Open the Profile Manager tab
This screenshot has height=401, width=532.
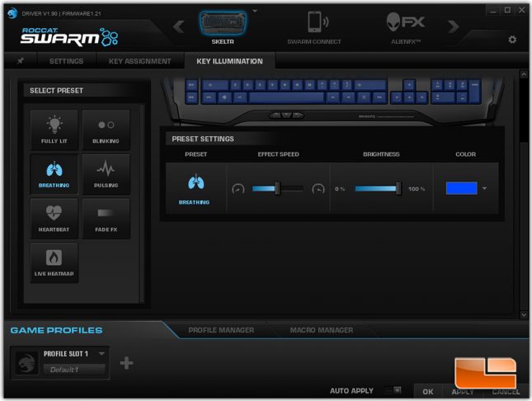point(221,330)
